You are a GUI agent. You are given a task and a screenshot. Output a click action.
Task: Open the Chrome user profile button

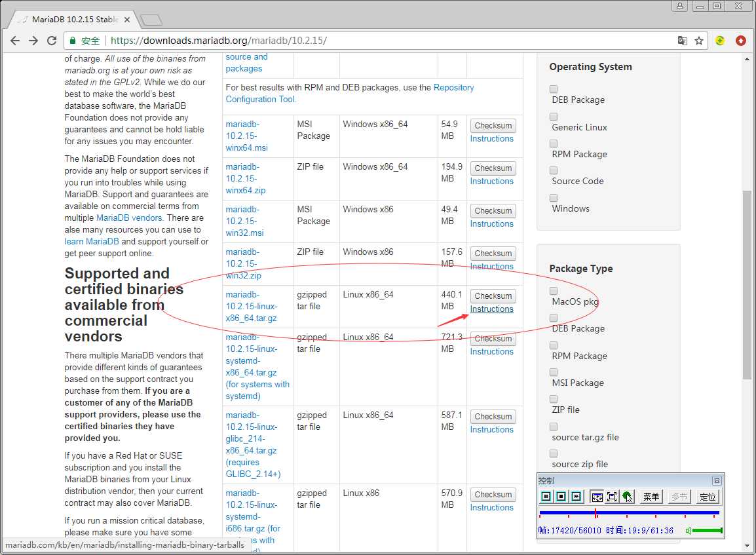pyautogui.click(x=680, y=6)
